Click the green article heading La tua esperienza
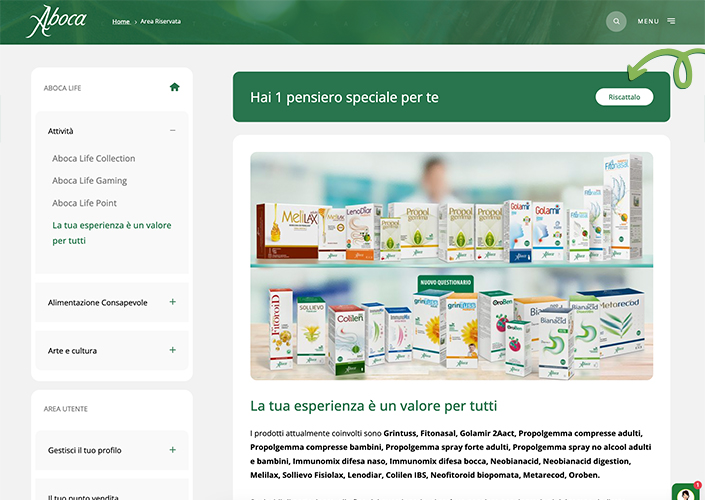This screenshot has height=500, width=705. point(374,406)
